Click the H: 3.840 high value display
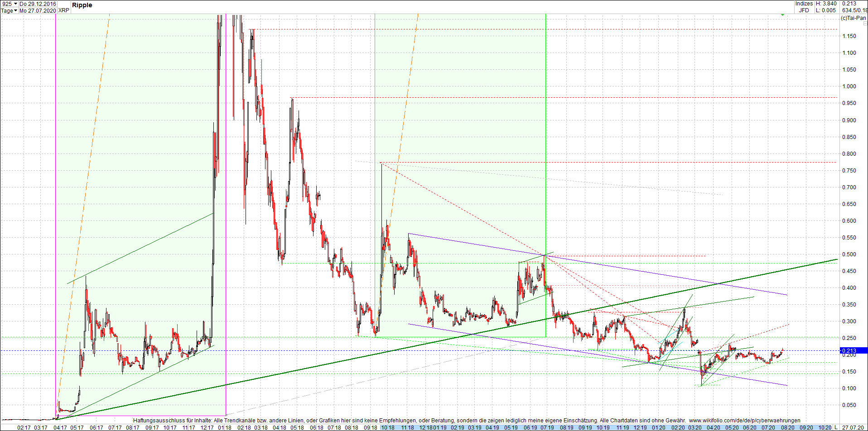Viewport: 868px width, 431px height. (x=826, y=4)
